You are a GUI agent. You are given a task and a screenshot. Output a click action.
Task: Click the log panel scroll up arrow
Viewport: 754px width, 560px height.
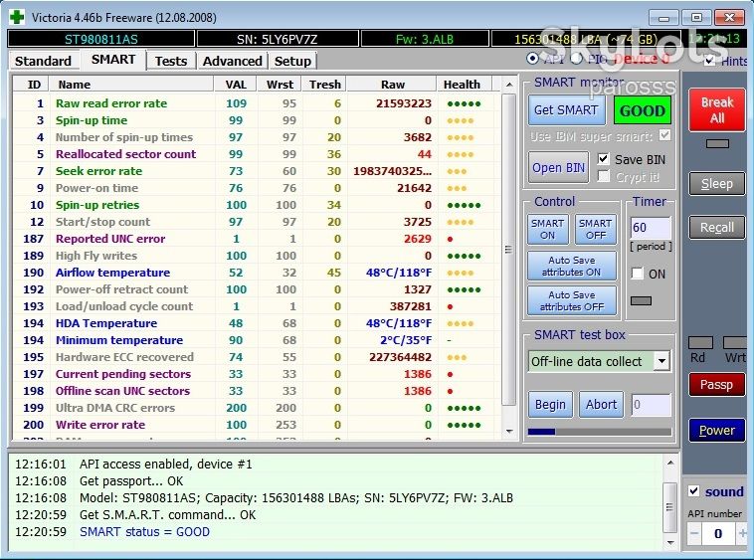coord(670,463)
